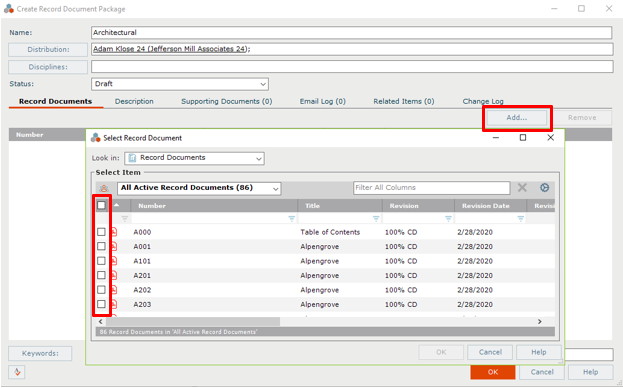Image resolution: width=623 pixels, height=388 pixels.
Task: Tick the checkbox for row A203
Action: [x=101, y=304]
